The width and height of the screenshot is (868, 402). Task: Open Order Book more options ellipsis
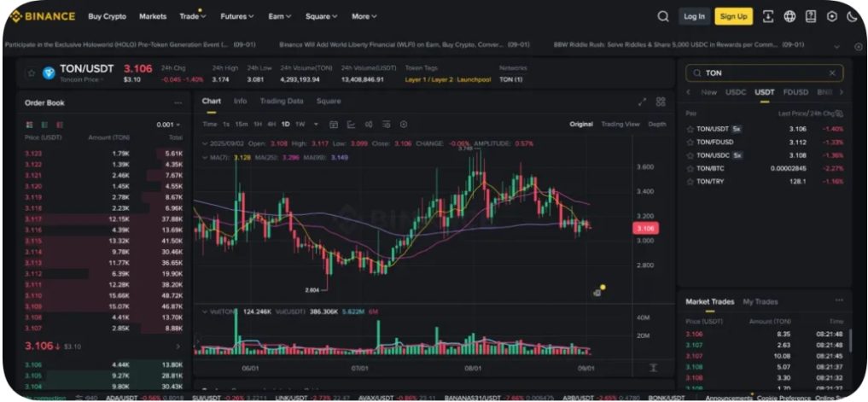pos(178,103)
